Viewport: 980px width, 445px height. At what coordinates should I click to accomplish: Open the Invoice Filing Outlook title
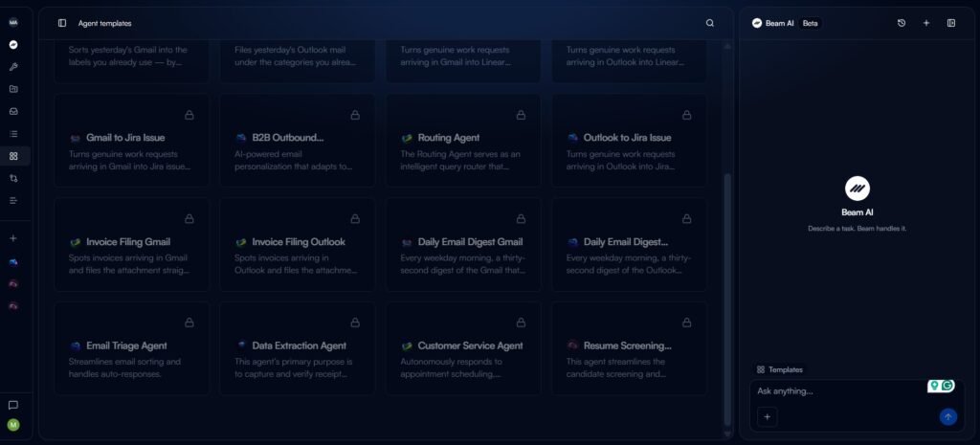pyautogui.click(x=299, y=242)
